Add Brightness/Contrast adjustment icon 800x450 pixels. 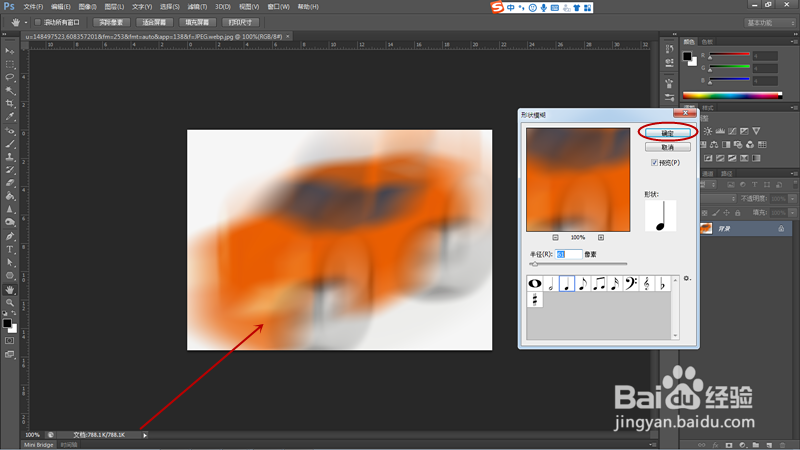tap(708, 131)
